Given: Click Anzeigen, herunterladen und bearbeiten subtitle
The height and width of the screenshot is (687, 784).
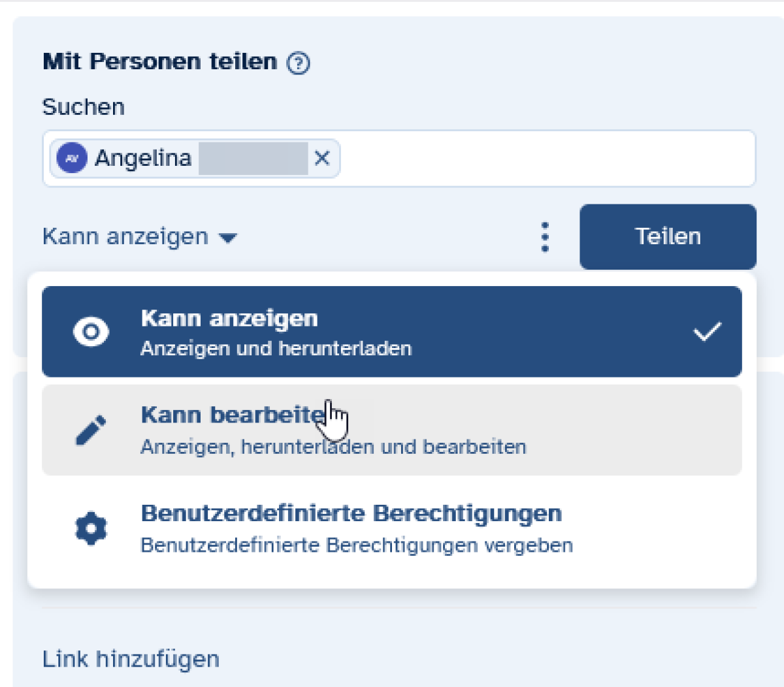Looking at the screenshot, I should [333, 447].
